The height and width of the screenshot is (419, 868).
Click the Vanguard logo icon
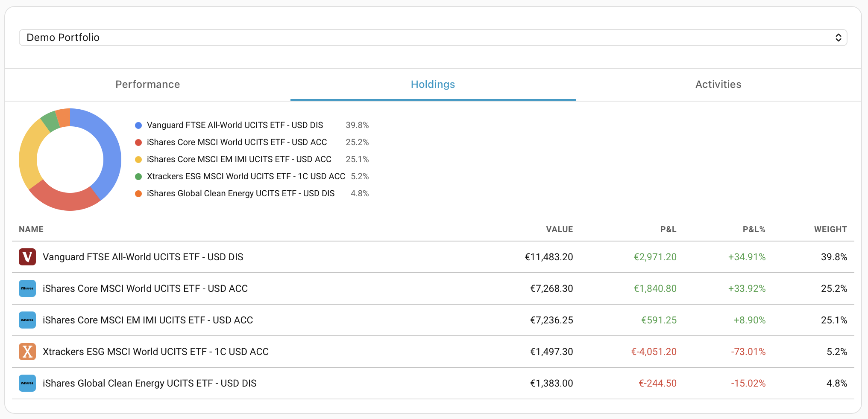point(27,257)
